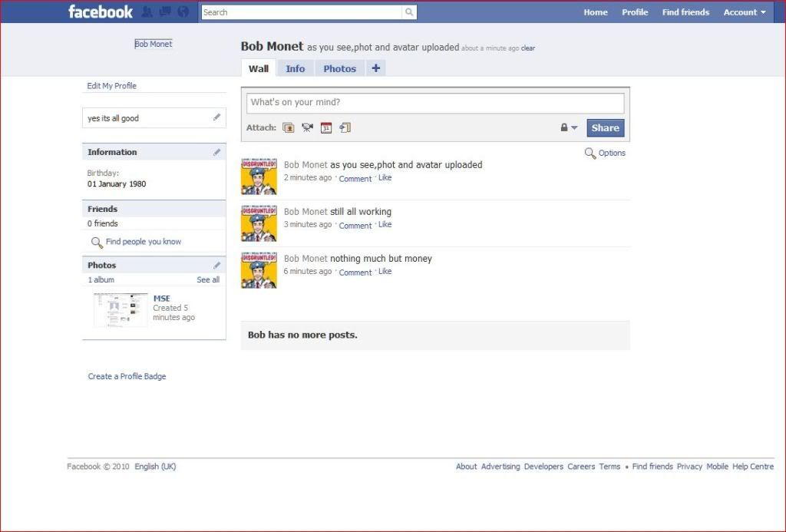Click the friend requests icon in header
Screen dimensions: 786x532
pos(147,12)
